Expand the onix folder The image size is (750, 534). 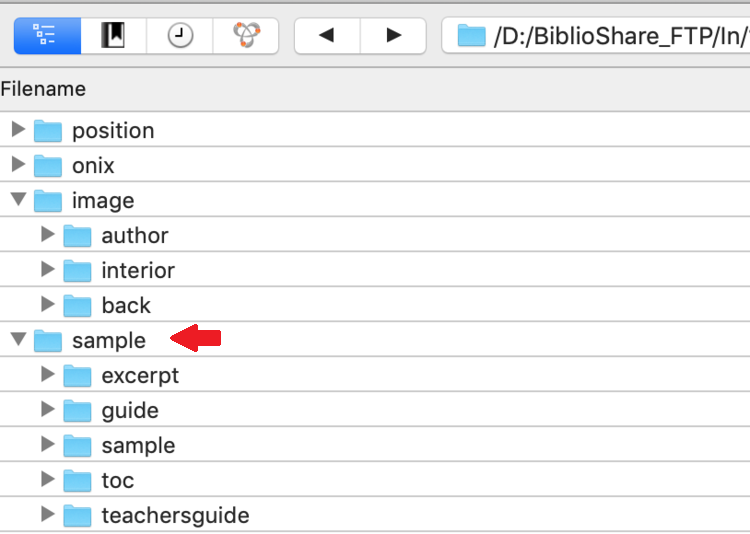[x=18, y=164]
